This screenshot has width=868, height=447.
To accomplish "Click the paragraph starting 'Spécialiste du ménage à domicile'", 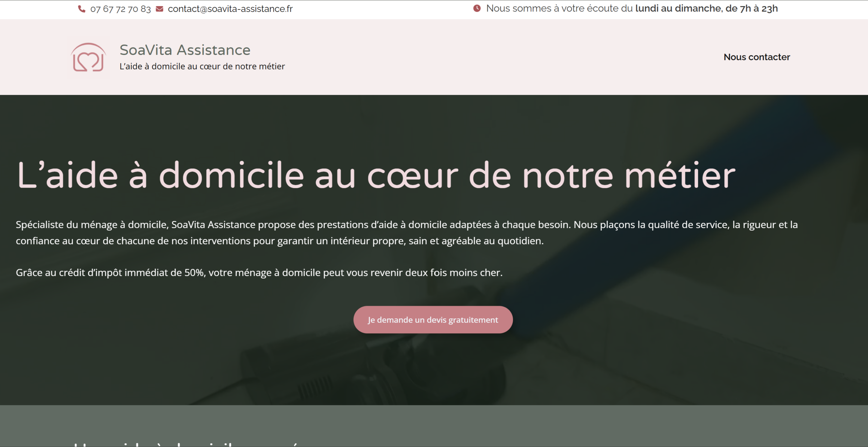I will click(407, 232).
